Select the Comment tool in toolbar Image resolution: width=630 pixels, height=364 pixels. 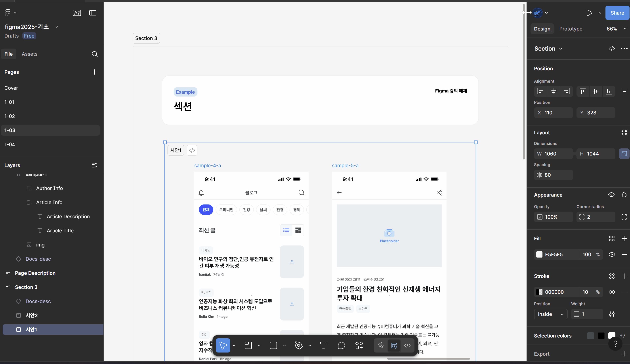point(341,345)
